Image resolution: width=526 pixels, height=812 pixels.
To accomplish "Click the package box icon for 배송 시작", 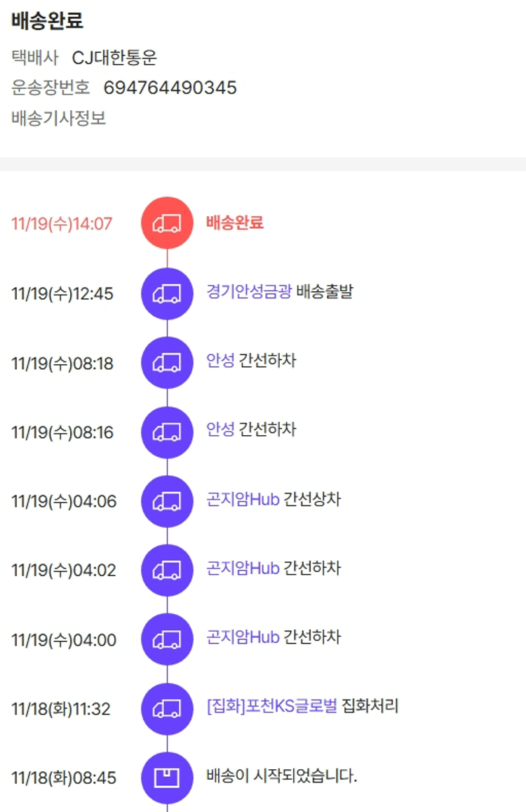I will click(167, 778).
